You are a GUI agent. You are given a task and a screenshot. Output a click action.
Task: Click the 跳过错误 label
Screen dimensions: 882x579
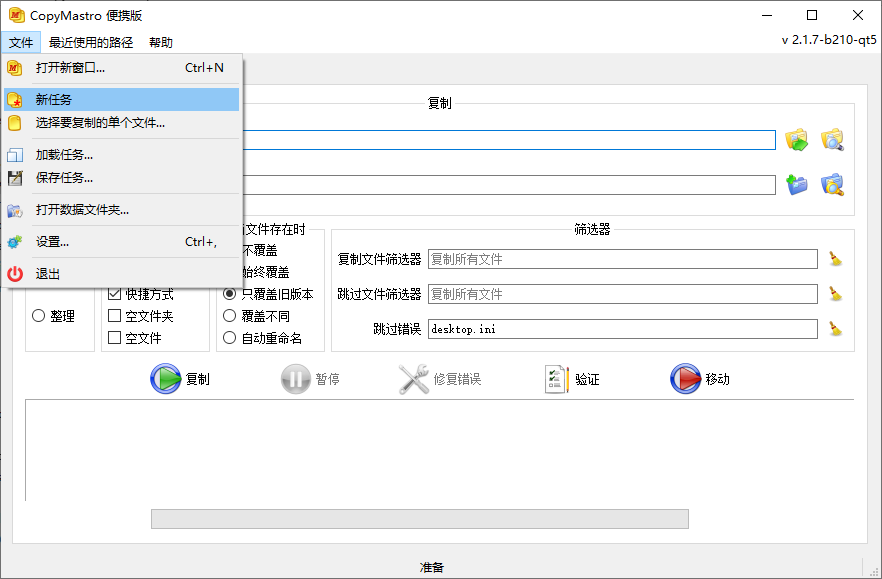pos(397,329)
